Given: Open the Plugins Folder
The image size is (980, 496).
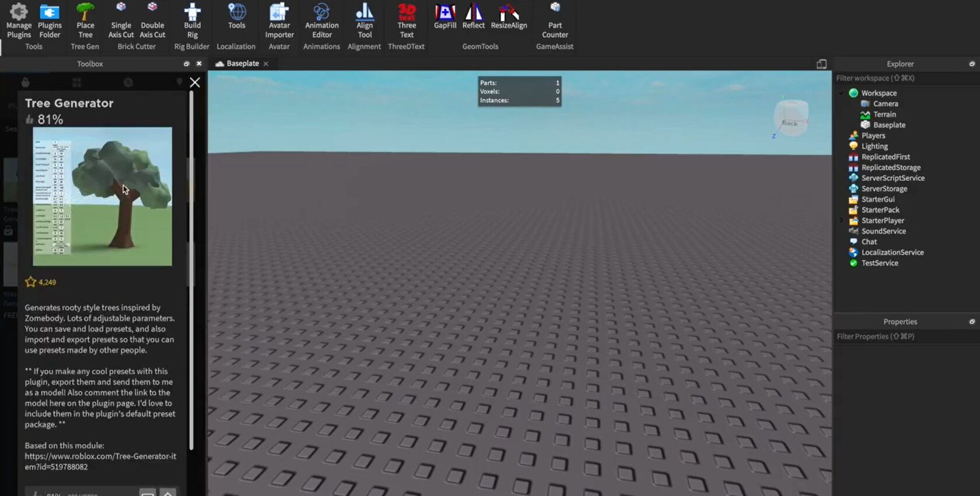Looking at the screenshot, I should 50,21.
